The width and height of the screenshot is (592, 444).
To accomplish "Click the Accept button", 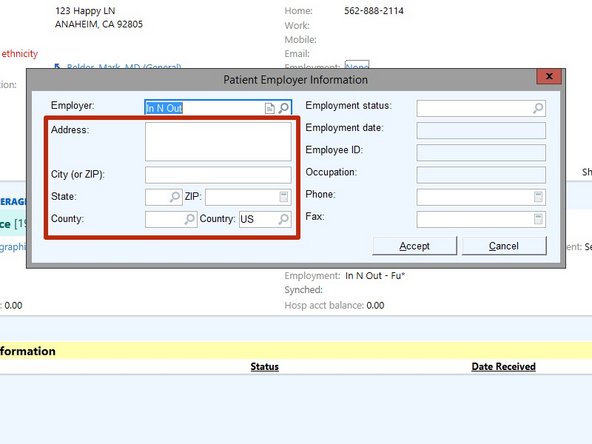I will 415,246.
